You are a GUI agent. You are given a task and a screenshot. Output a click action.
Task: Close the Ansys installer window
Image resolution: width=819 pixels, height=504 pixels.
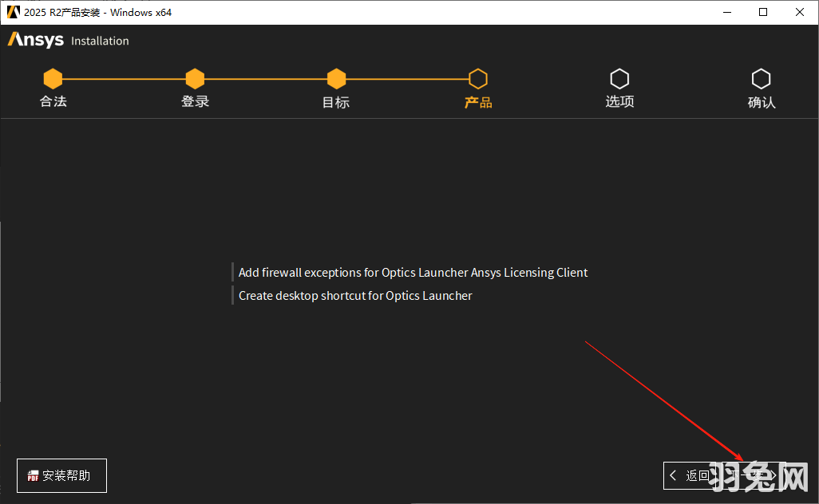click(800, 12)
